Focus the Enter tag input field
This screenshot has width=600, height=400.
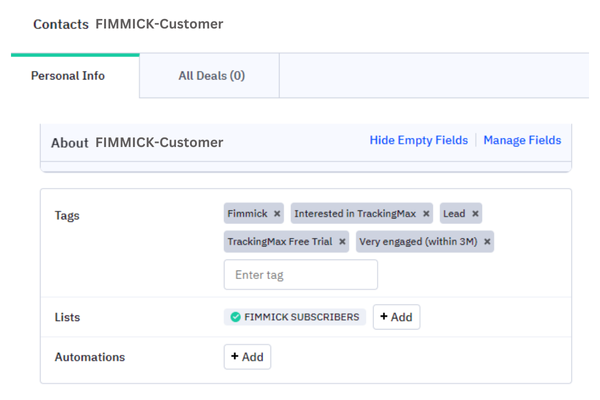[x=301, y=274]
